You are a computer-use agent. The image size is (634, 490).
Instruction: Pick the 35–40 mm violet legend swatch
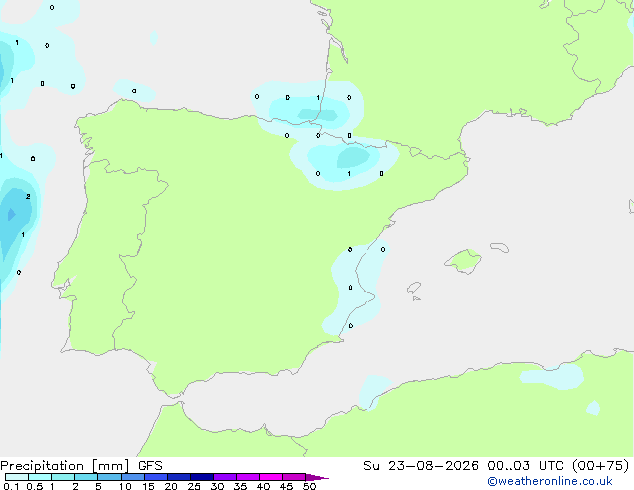[x=248, y=477]
